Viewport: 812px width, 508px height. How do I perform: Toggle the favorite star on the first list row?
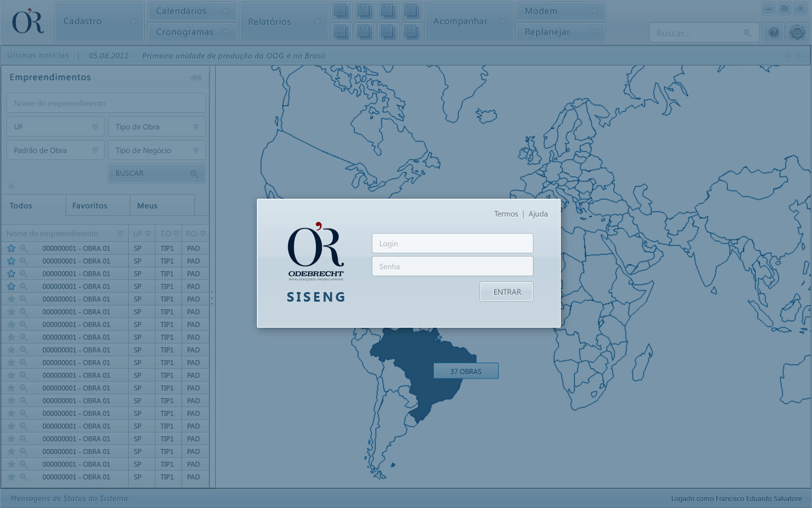click(11, 248)
